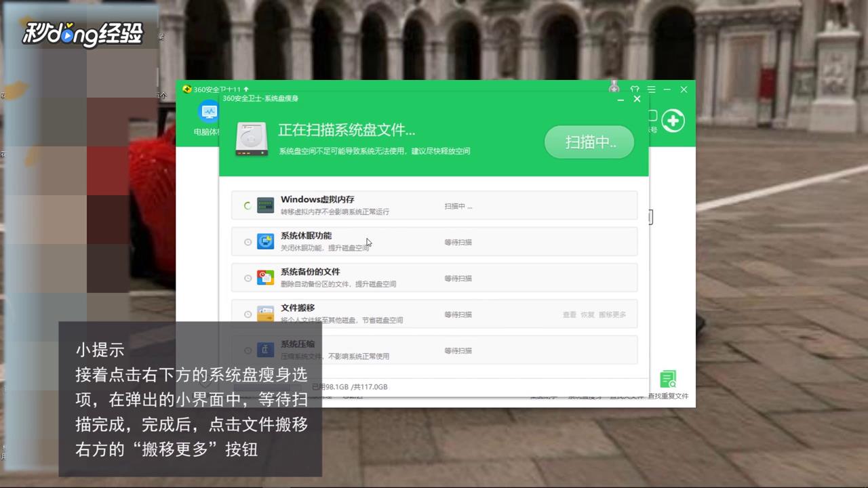
Task: Minimize the 360安全卫士 main window
Action: 667,89
